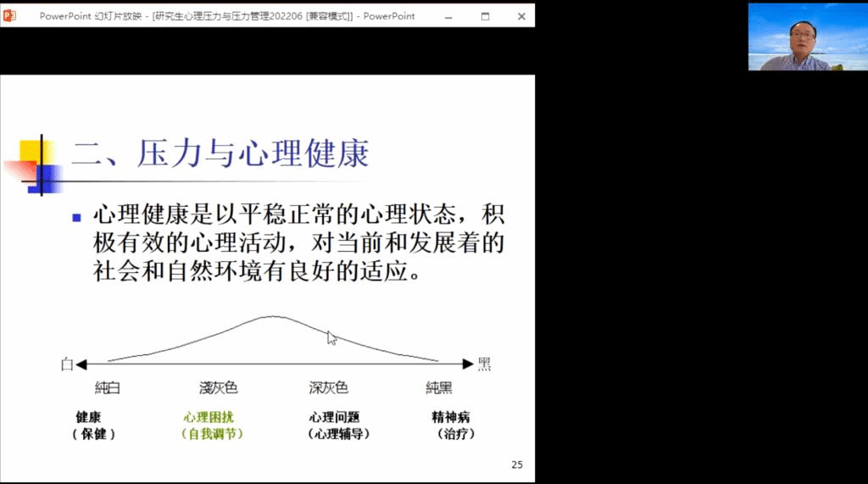
Task: Click the 純白 scale label
Action: (108, 387)
